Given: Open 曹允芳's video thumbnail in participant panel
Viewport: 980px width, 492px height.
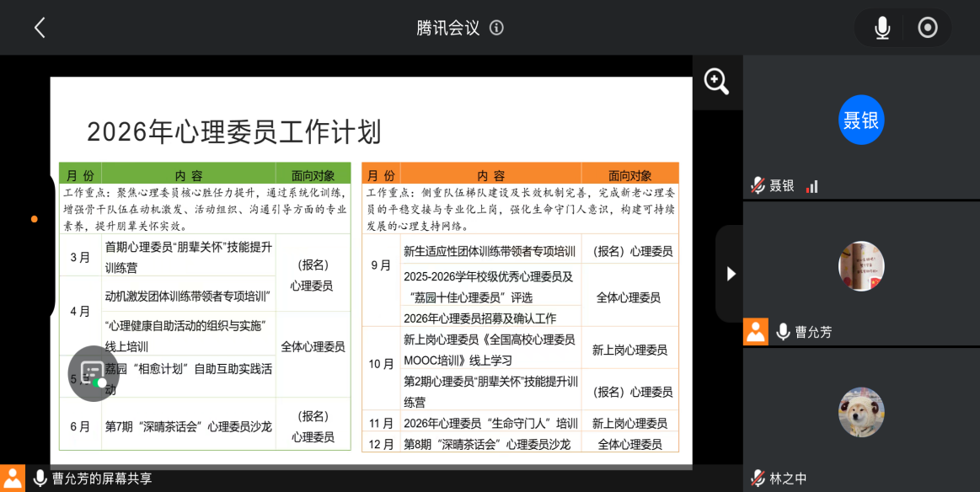Looking at the screenshot, I should pos(861,266).
